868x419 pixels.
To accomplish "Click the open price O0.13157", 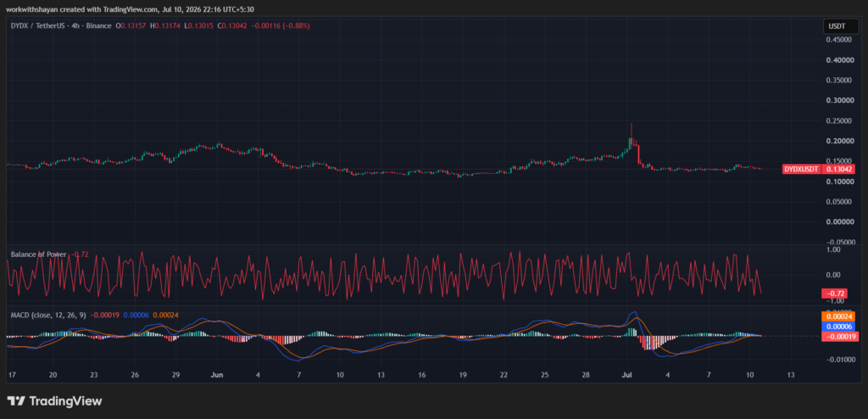I will (131, 25).
